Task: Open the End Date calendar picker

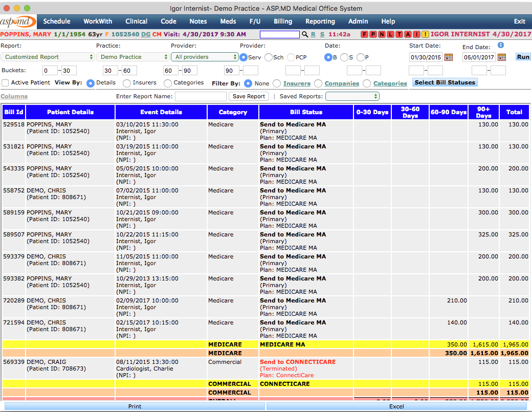Action: (x=502, y=57)
